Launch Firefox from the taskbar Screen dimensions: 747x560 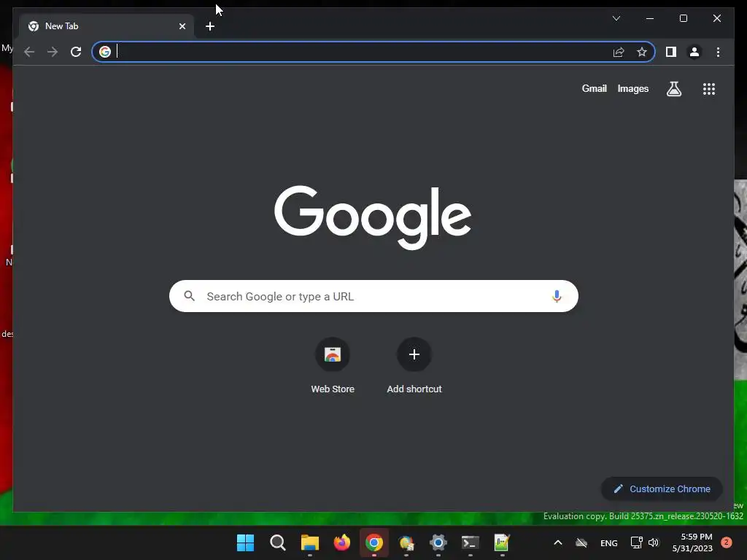pyautogui.click(x=341, y=542)
